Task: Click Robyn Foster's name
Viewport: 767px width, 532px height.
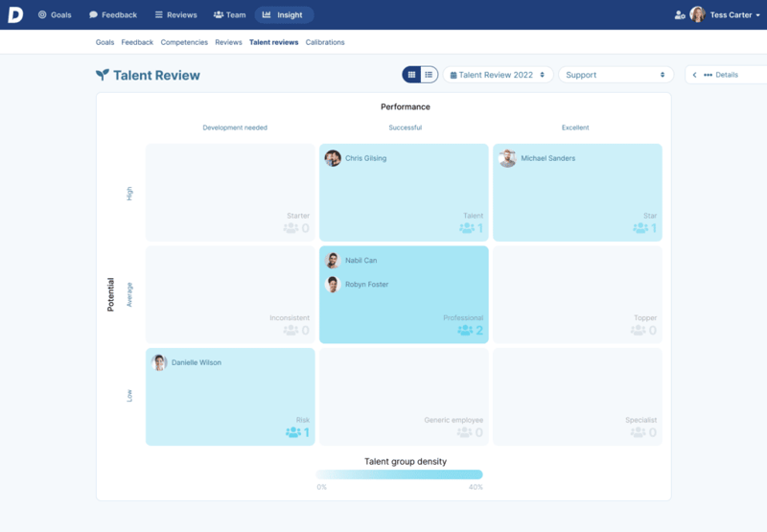Action: point(367,285)
